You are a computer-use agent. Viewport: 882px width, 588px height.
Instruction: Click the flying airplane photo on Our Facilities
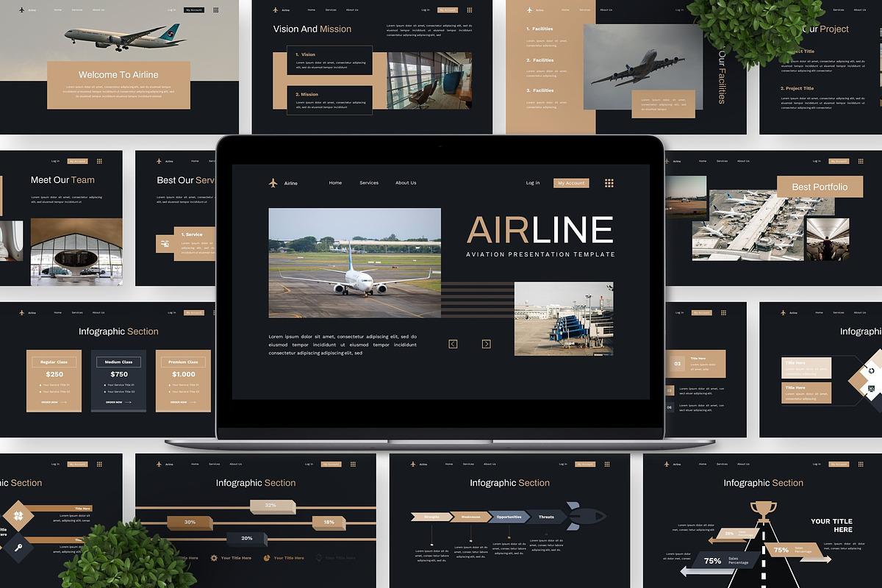643,67
